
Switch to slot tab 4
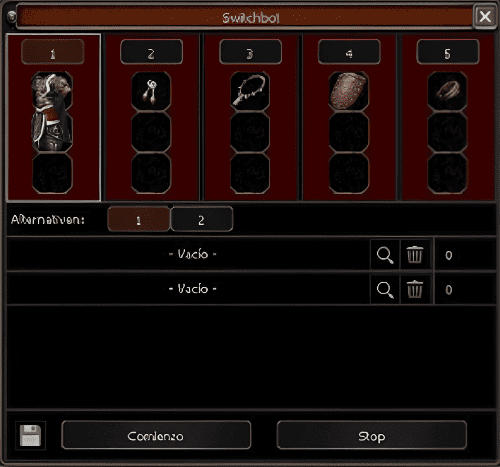(349, 52)
